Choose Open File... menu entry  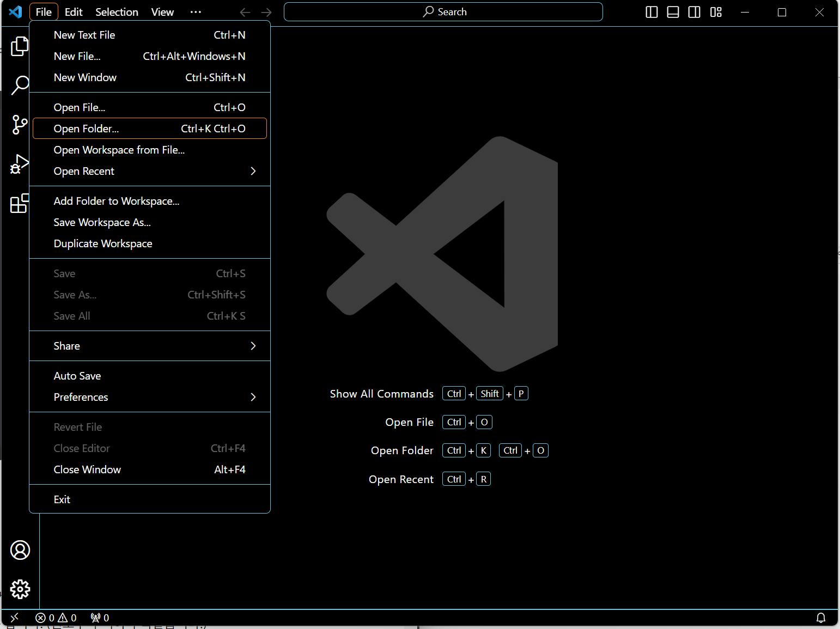point(150,107)
